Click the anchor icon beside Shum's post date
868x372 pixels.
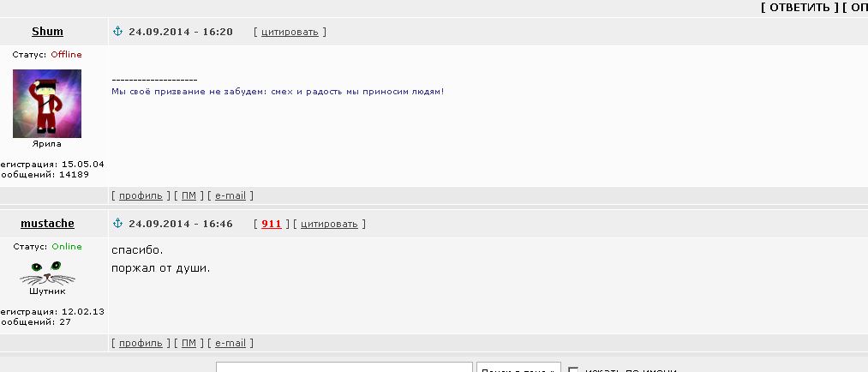point(118,32)
